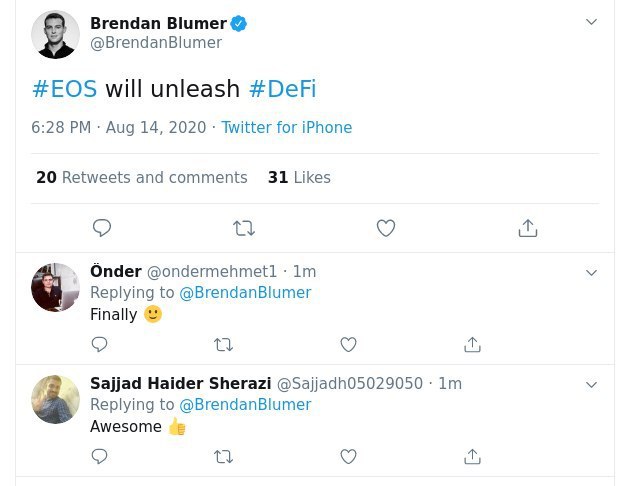
Task: Share Brendan Blumer's main tweet
Action: pos(528,228)
